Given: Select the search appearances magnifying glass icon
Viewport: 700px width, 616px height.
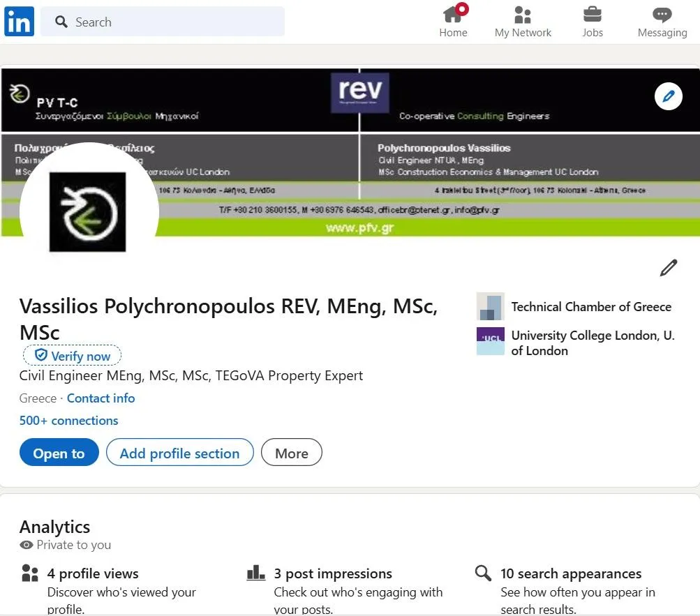Looking at the screenshot, I should (482, 573).
